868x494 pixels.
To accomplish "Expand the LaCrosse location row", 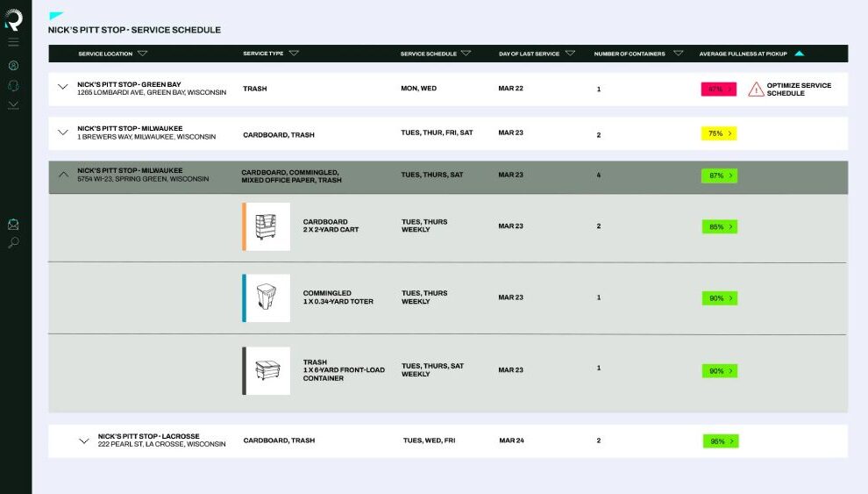I will (x=84, y=440).
